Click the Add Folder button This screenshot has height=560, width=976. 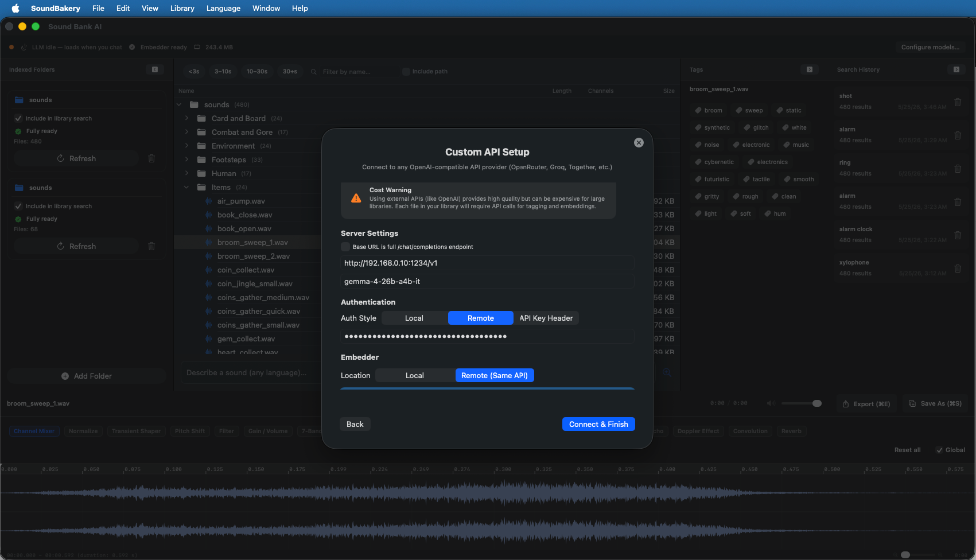tap(87, 376)
